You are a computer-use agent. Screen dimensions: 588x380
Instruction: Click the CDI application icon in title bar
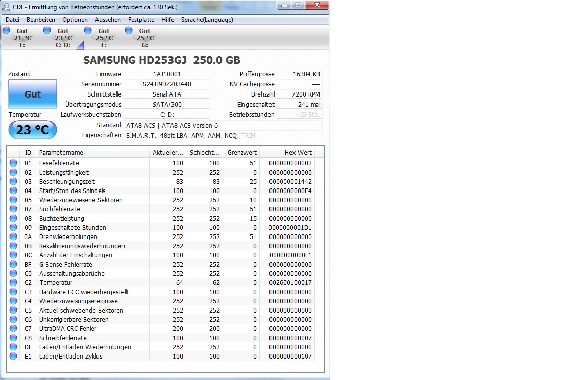tap(6, 7)
